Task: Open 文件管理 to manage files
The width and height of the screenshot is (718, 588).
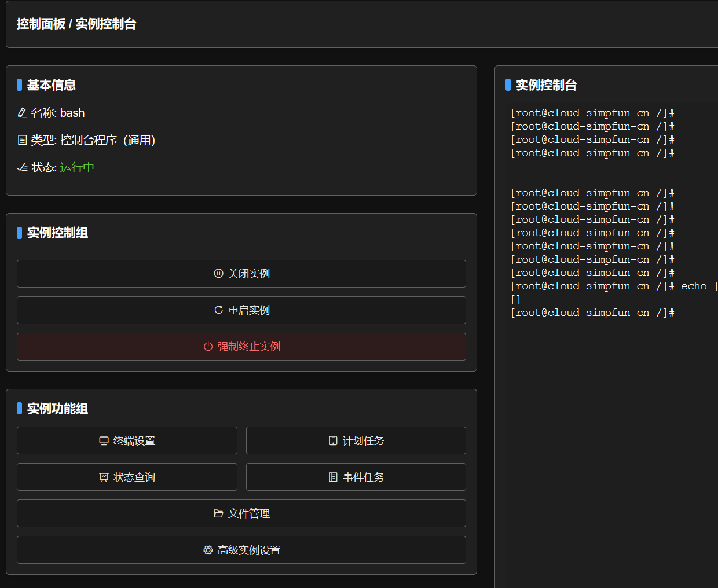Action: [x=241, y=513]
